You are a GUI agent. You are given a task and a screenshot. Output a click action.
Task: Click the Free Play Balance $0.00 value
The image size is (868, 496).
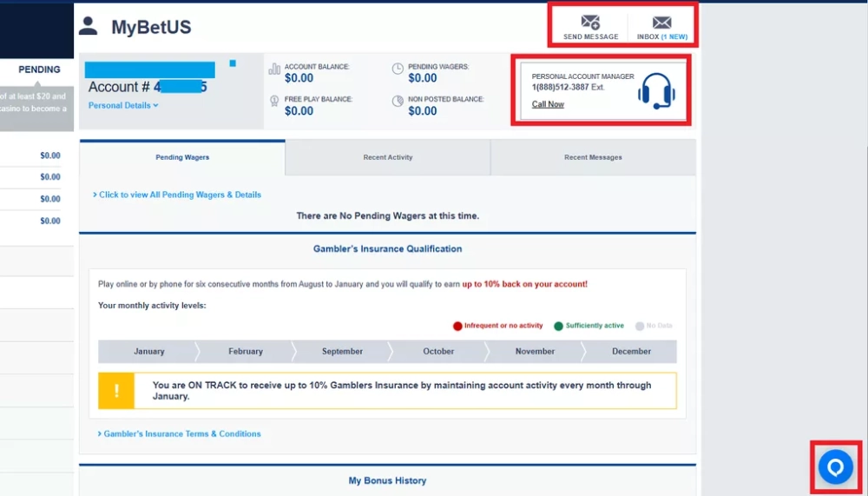[x=299, y=111]
